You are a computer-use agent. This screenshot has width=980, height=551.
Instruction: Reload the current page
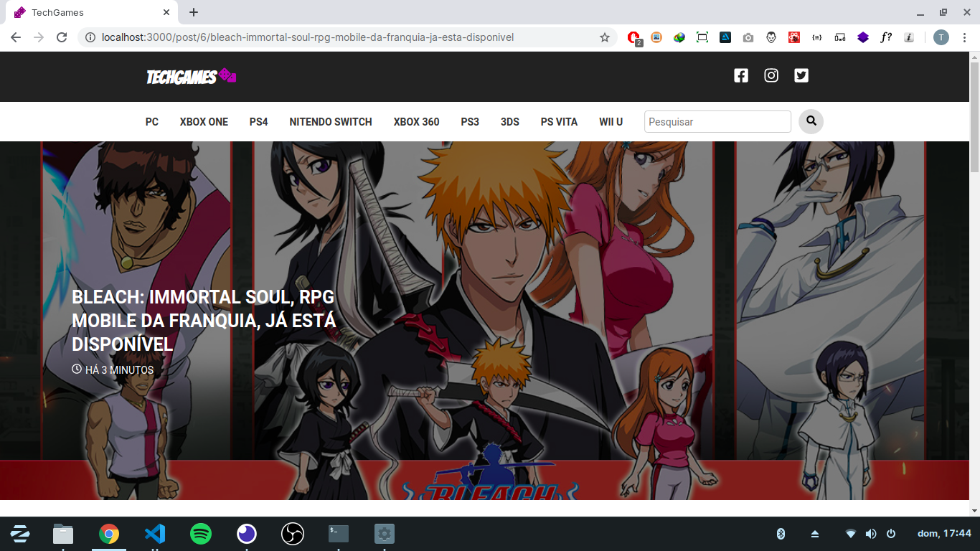click(x=62, y=37)
